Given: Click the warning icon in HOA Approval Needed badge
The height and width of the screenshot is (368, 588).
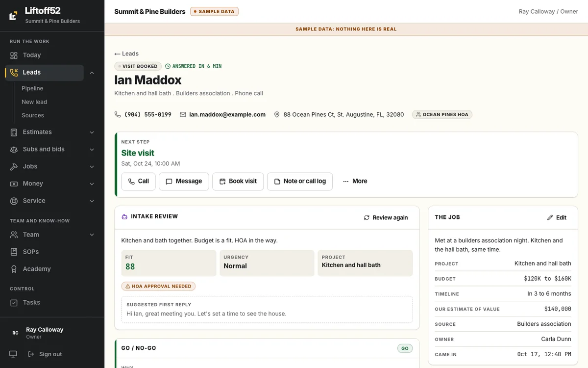Looking at the screenshot, I should tap(128, 286).
